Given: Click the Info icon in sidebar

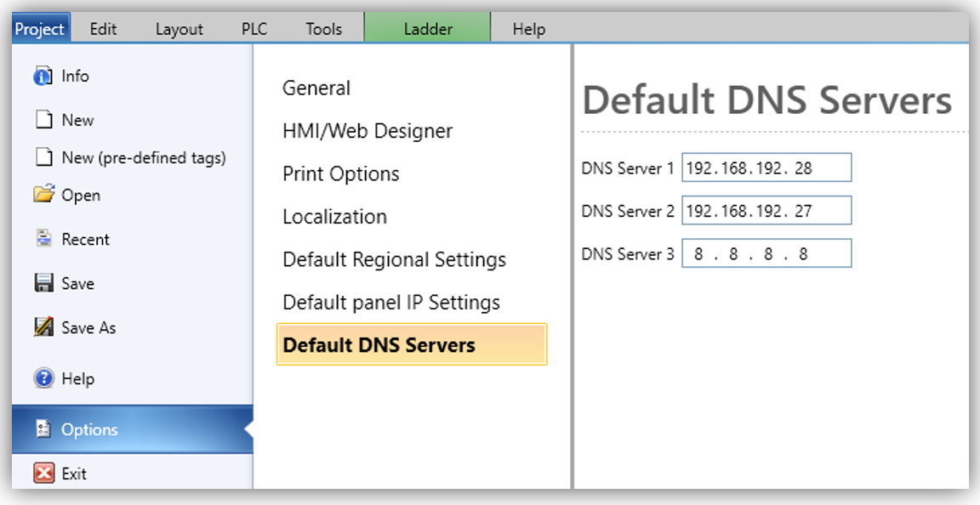Looking at the screenshot, I should (43, 77).
